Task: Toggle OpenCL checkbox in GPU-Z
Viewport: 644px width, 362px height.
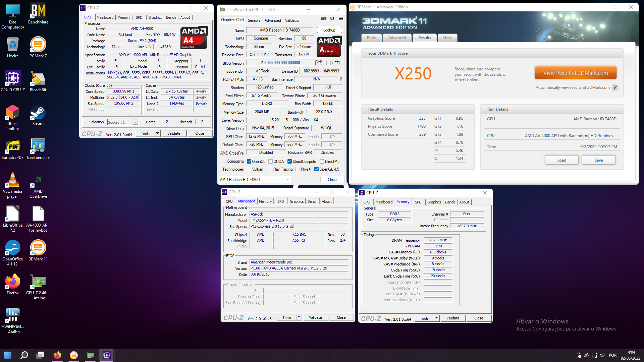Action: (x=249, y=162)
